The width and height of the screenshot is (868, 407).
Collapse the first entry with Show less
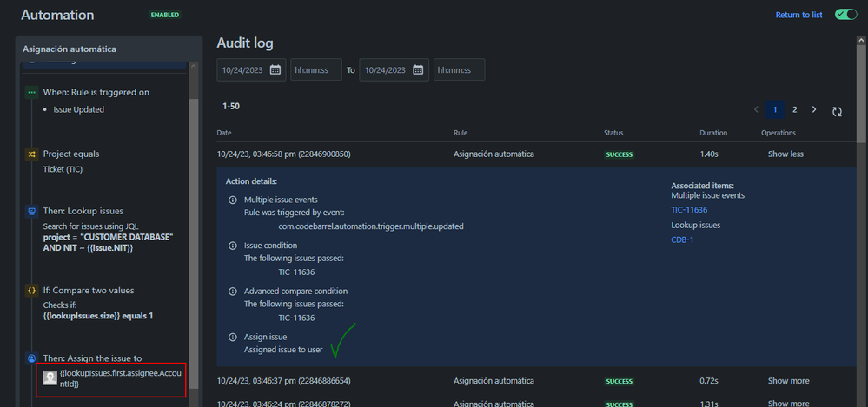click(x=785, y=154)
